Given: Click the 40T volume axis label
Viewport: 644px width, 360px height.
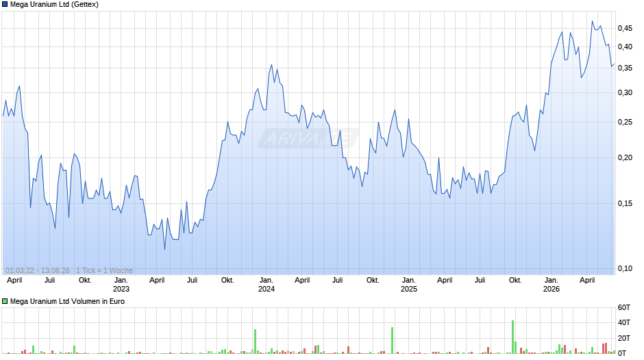Looking at the screenshot, I should click(624, 322).
